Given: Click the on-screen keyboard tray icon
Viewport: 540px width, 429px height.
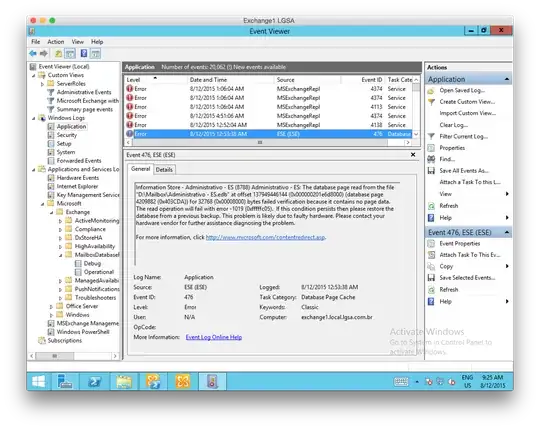Looking at the screenshot, I should click(x=401, y=381).
